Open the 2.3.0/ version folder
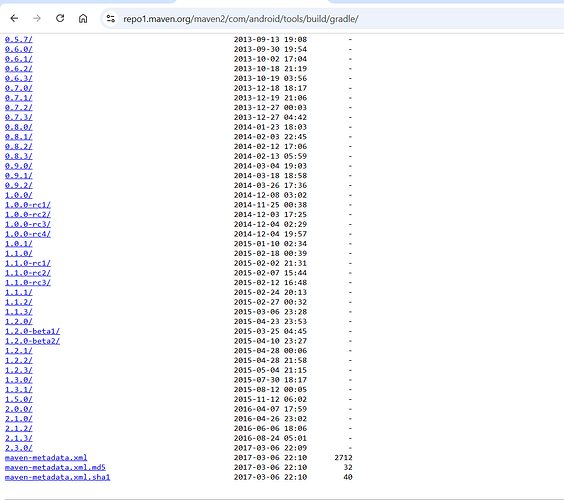This screenshot has width=564, height=500. coord(19,448)
